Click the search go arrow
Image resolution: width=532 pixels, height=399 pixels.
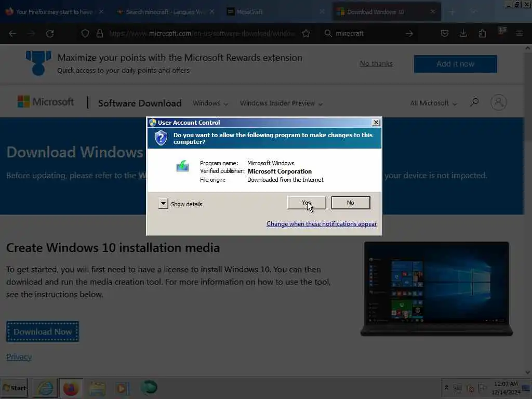point(409,34)
